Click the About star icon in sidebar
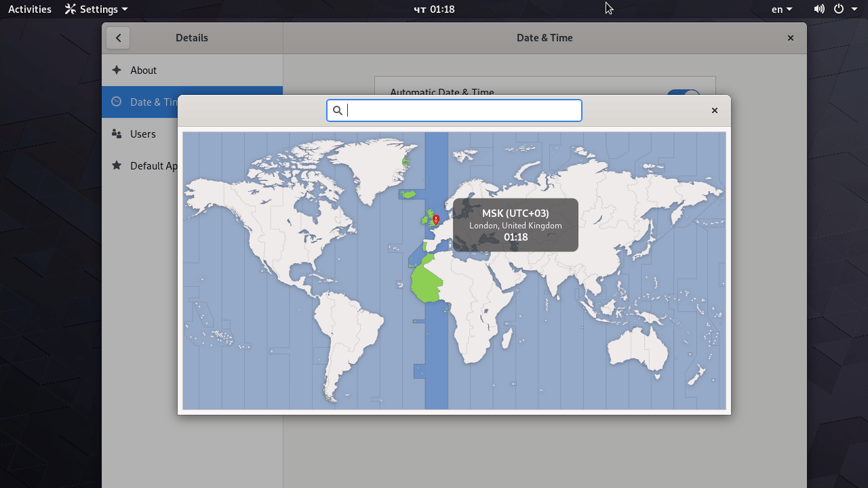Image resolution: width=868 pixels, height=488 pixels. [117, 70]
